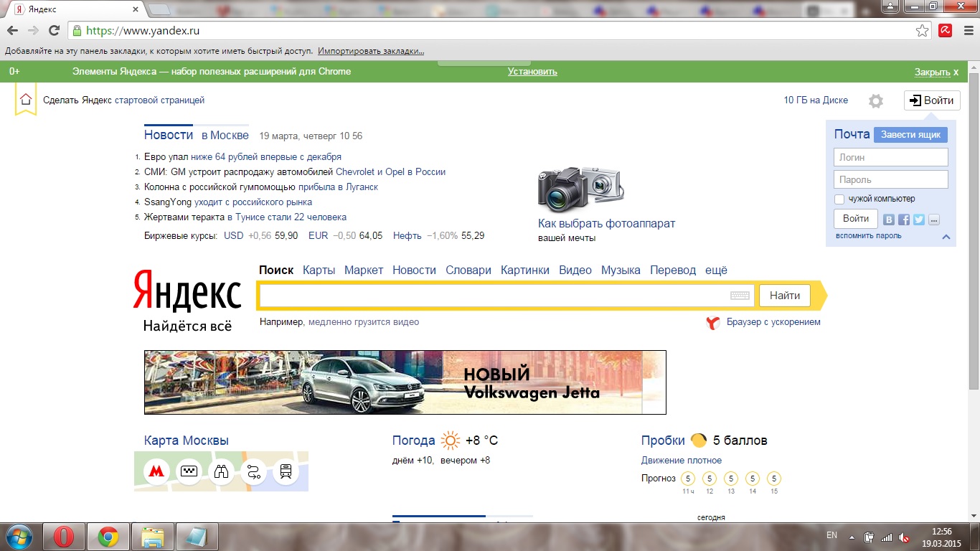Viewport: 980px width, 551px height.
Task: Click the bus transport icon on map
Action: pos(286,471)
